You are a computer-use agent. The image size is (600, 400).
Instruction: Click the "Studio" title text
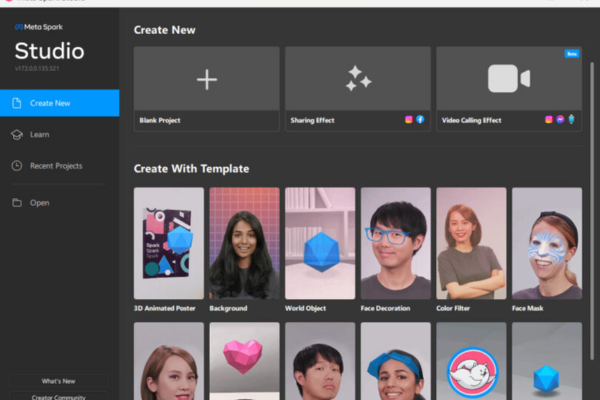(49, 51)
